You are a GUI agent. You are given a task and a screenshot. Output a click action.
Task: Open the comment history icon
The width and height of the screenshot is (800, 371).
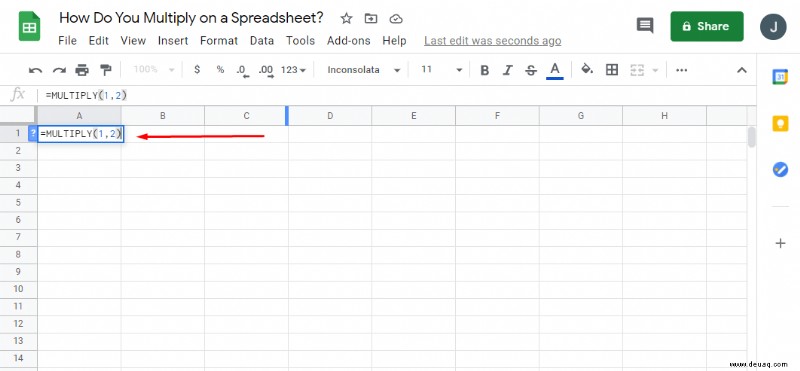tap(645, 25)
